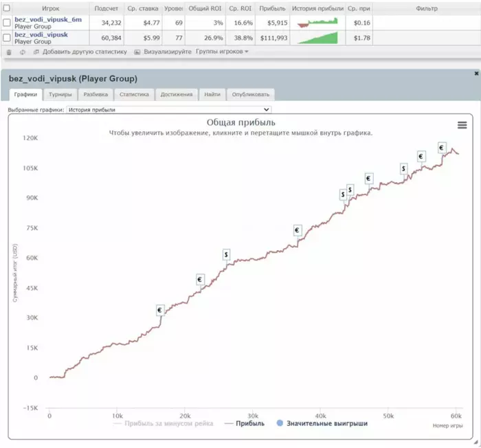Click the dollar marker near game 26k
This screenshot has width=481, height=448.
(x=226, y=254)
